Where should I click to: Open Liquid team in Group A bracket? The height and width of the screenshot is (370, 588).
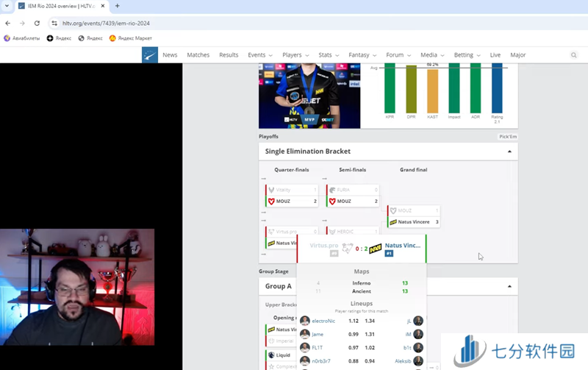283,355
